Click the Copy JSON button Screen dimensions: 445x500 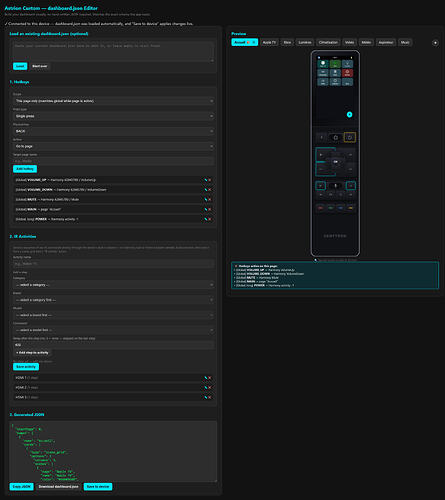[21, 487]
